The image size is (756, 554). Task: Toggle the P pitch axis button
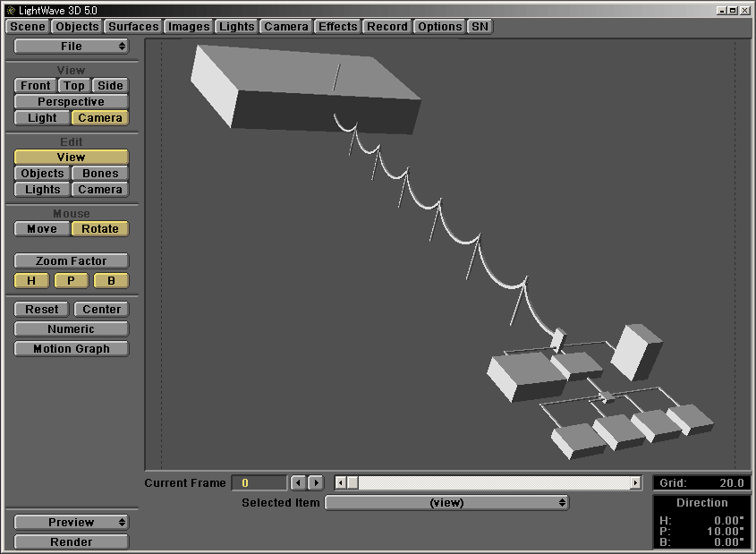click(x=72, y=281)
